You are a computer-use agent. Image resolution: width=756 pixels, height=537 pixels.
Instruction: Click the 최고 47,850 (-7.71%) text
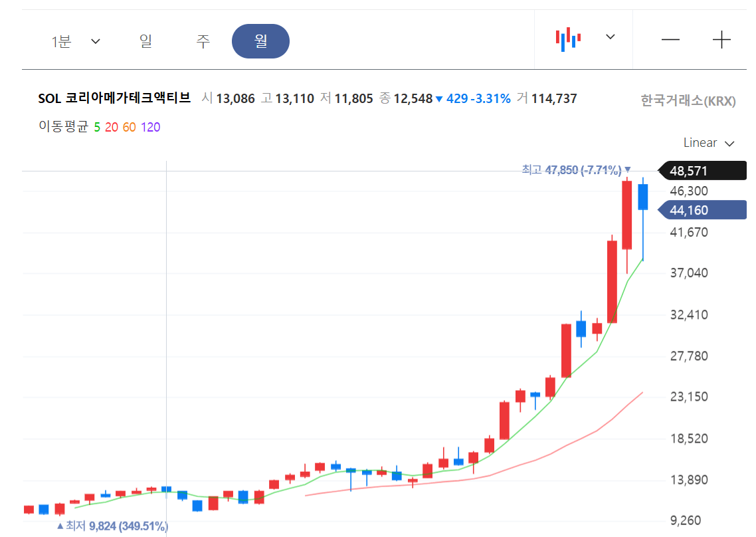point(571,170)
